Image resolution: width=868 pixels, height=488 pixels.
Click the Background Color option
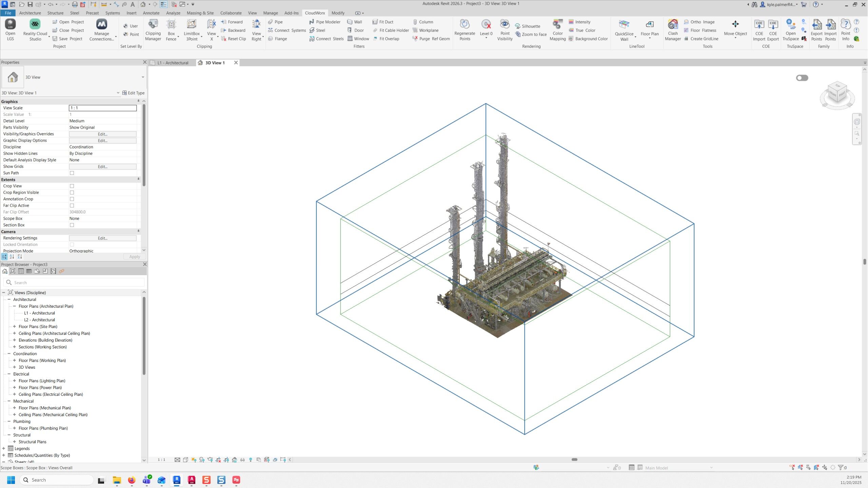point(591,39)
